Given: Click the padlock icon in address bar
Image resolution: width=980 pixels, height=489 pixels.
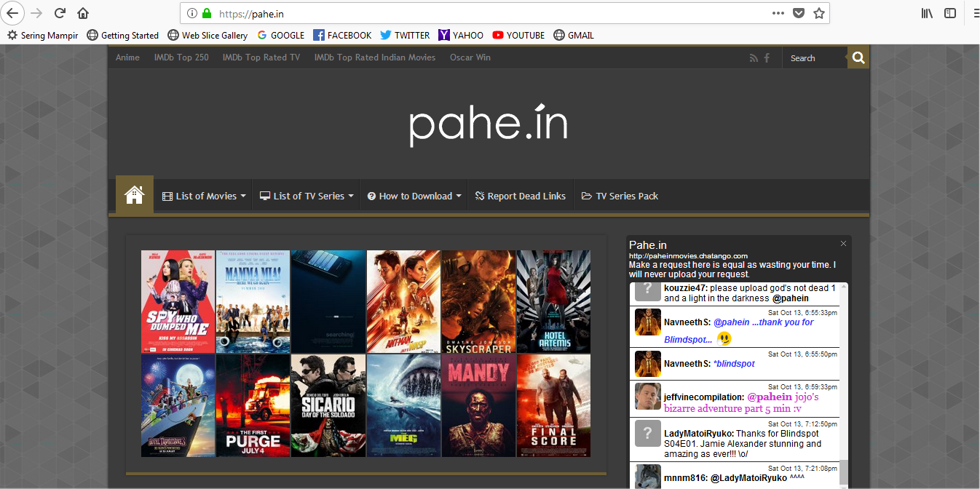Looking at the screenshot, I should (x=208, y=12).
